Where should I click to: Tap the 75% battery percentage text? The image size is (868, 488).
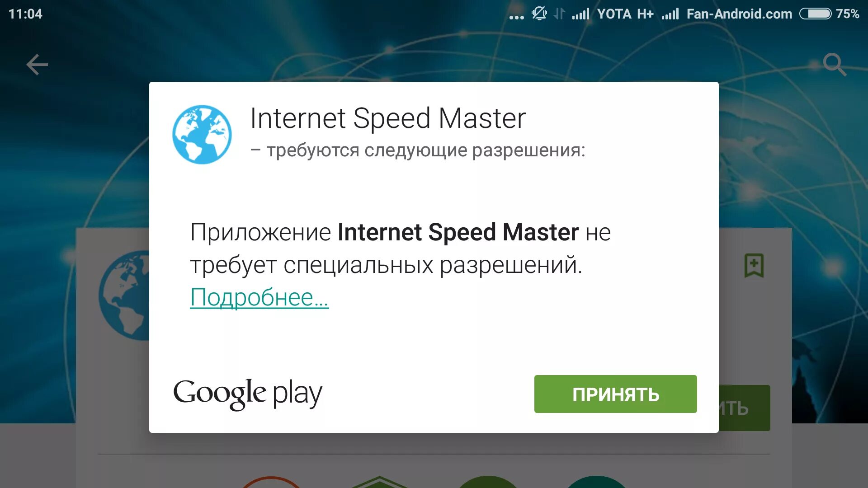point(847,14)
